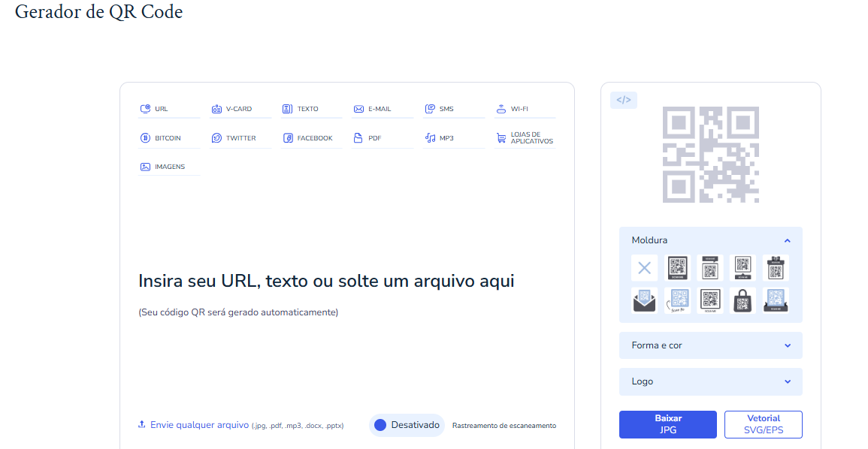This screenshot has height=449, width=868.
Task: Click the Gerador de QR Code heading
Action: point(98,11)
